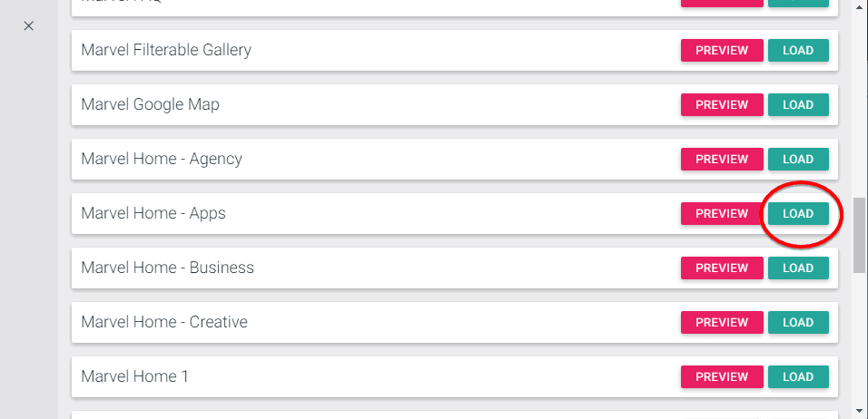Load the Marvel Home - Agency template
The image size is (868, 419).
click(x=798, y=160)
